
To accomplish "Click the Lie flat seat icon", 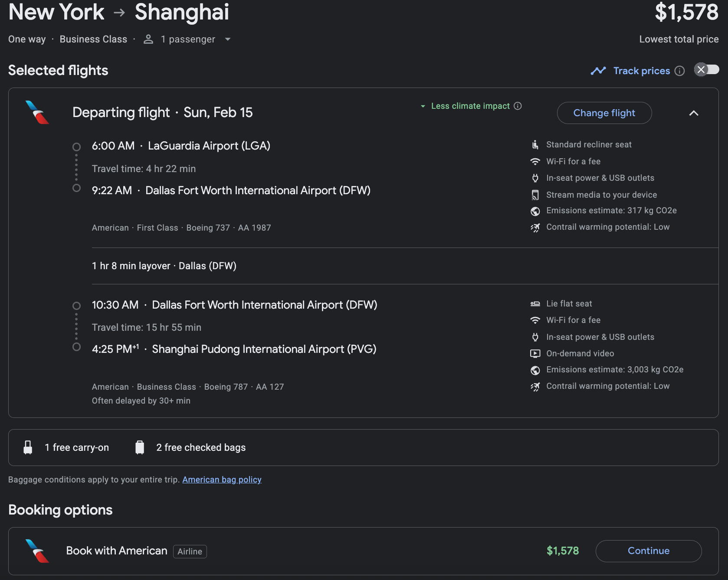I will pyautogui.click(x=535, y=304).
